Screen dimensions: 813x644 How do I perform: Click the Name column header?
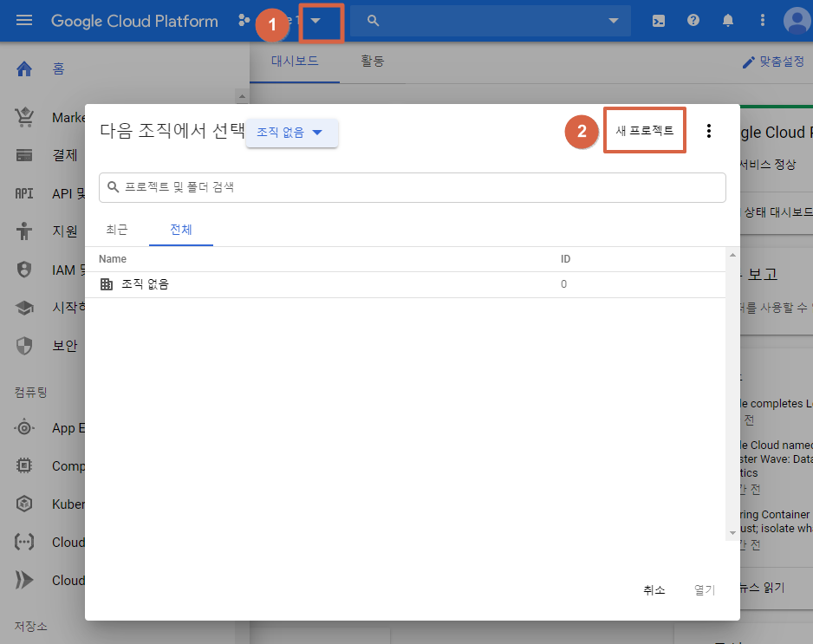pos(113,259)
